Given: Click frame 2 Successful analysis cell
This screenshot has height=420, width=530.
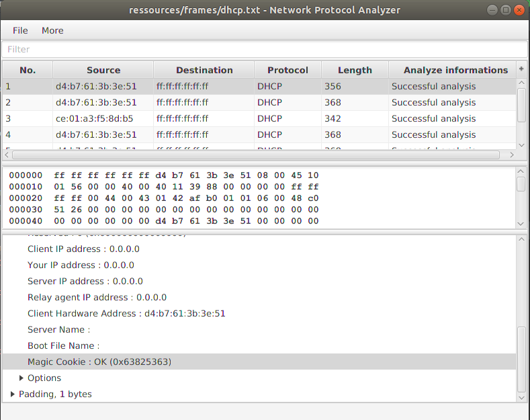Looking at the screenshot, I should [453, 102].
